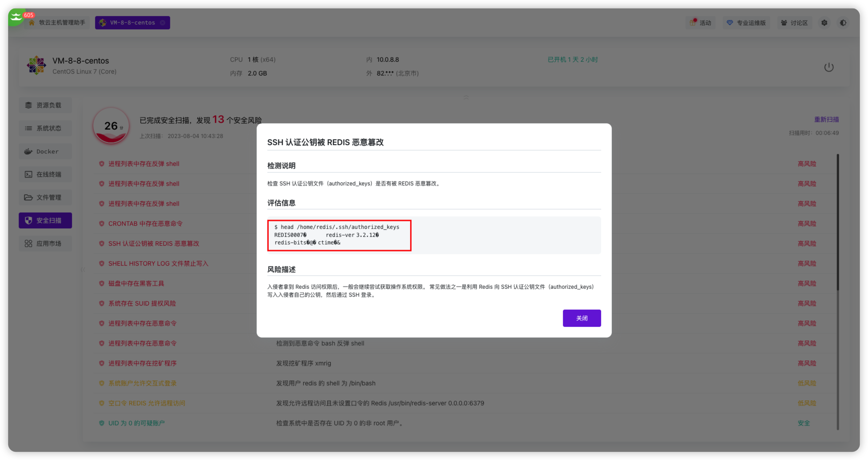Click the power icon for VM-8-8-centos
The height and width of the screenshot is (460, 868).
pos(828,67)
